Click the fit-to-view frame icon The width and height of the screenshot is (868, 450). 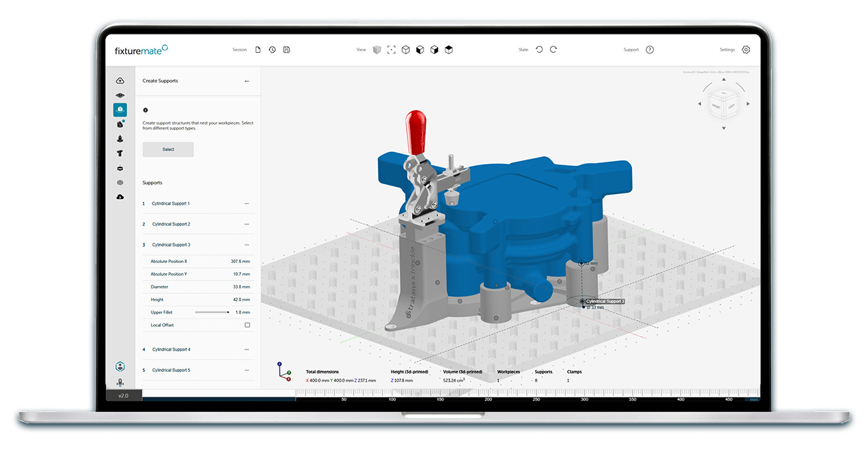point(391,50)
